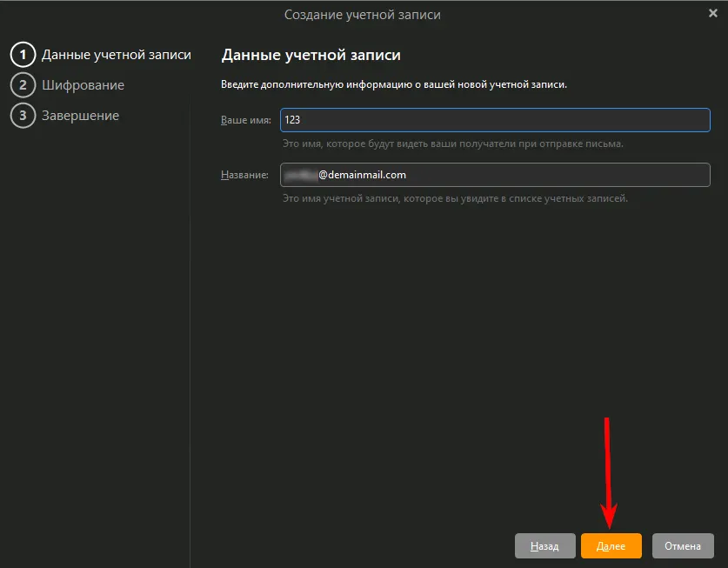Click the hint text under the name field
728x568 pixels.
click(x=452, y=144)
